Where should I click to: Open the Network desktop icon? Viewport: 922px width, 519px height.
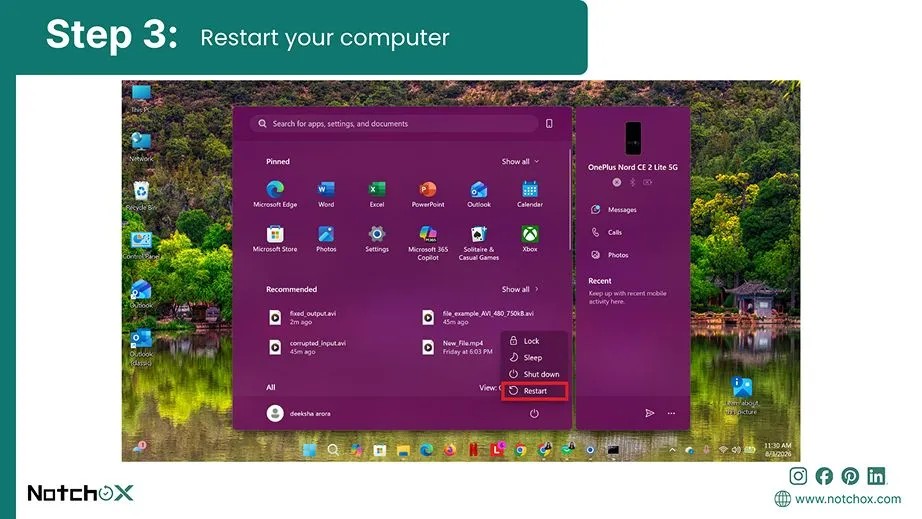coord(141,147)
